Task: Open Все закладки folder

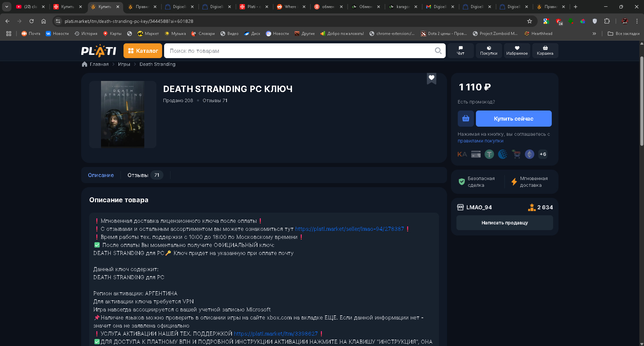Action: pos(624,34)
